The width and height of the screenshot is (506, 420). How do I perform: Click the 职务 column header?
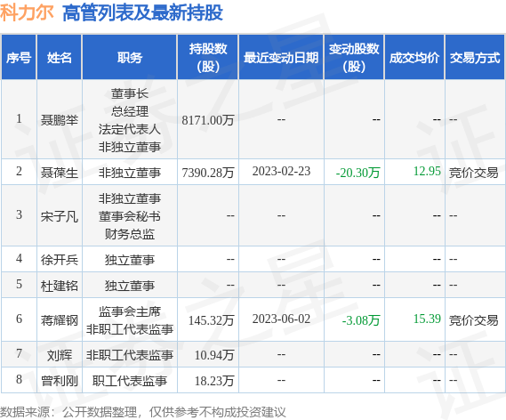pos(130,58)
